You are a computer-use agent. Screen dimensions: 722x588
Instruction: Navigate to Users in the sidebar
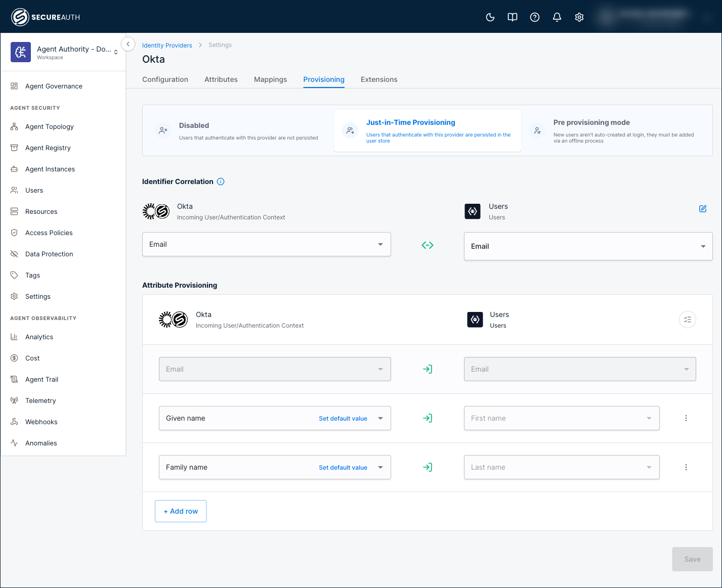click(x=34, y=190)
